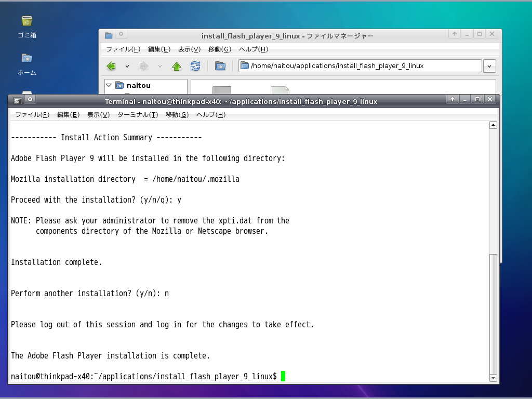Open the back history dropdown arrow
The height and width of the screenshot is (399, 532).
click(x=127, y=66)
